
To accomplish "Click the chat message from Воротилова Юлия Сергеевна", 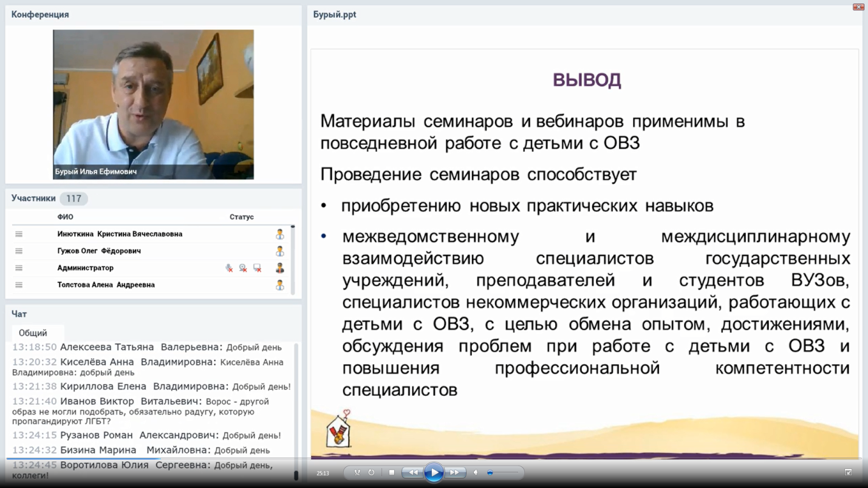I will (x=143, y=470).
